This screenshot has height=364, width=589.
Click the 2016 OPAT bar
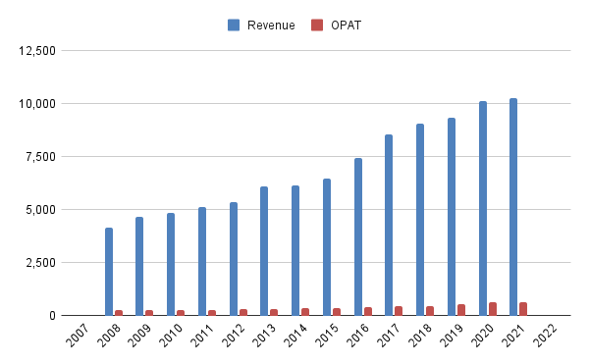pyautogui.click(x=368, y=311)
